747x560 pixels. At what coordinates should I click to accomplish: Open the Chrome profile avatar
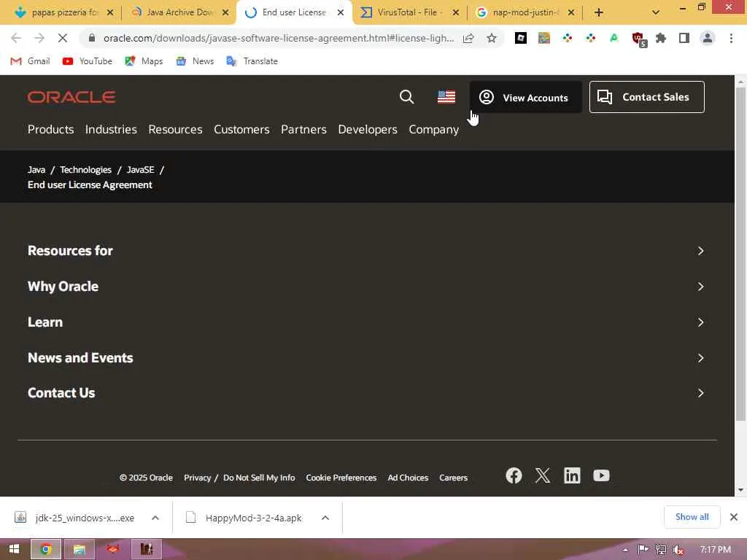coord(708,38)
